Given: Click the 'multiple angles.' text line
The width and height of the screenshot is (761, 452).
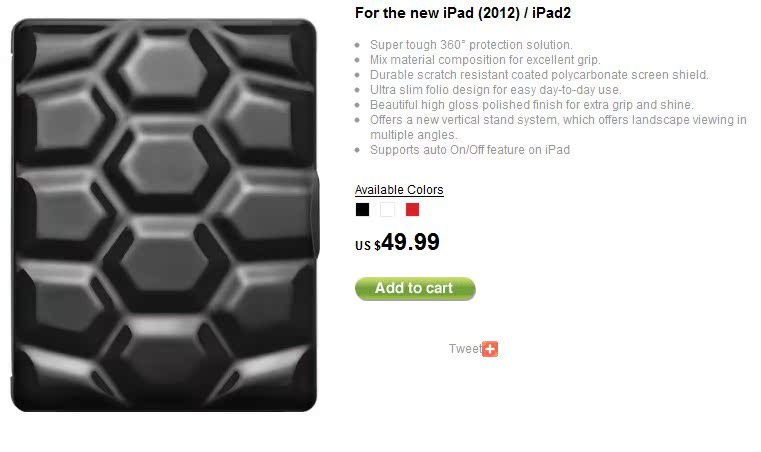Looking at the screenshot, I should tap(414, 135).
